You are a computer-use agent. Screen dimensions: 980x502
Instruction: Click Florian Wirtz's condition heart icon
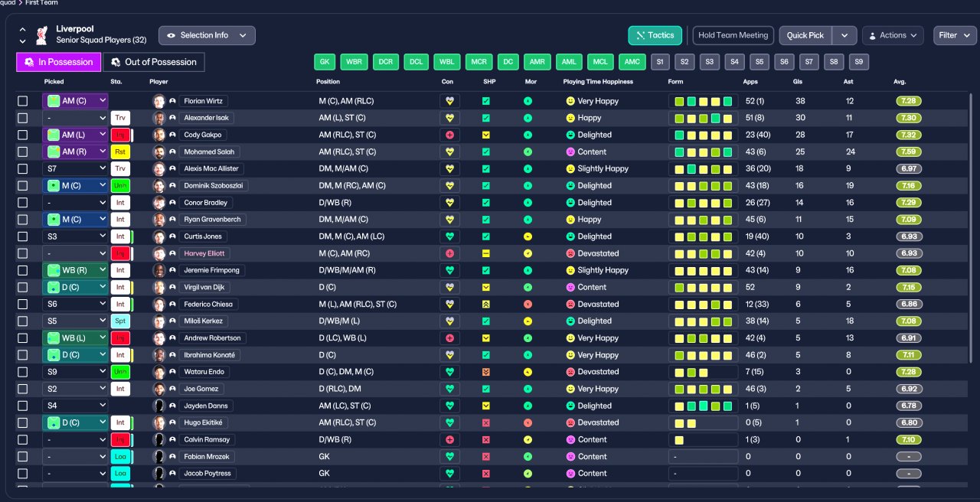click(x=449, y=101)
